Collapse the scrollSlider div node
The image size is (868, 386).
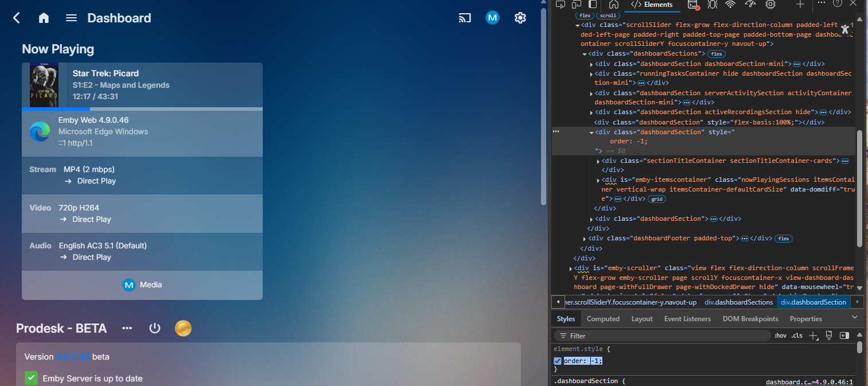click(578, 25)
